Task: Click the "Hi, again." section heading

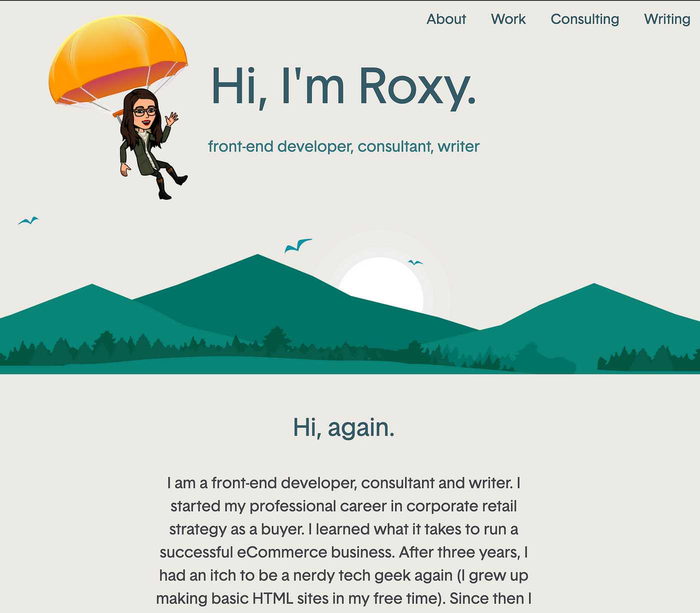Action: click(x=343, y=428)
